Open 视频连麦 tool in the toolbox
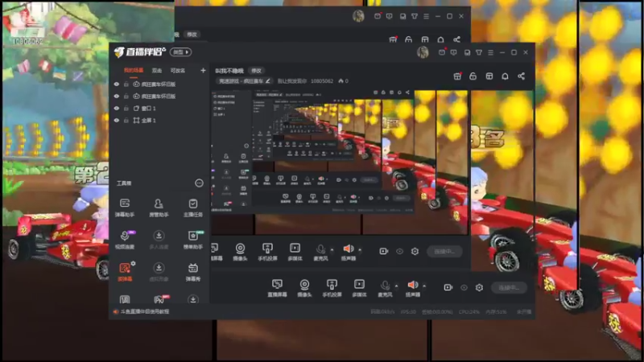 tap(125, 240)
